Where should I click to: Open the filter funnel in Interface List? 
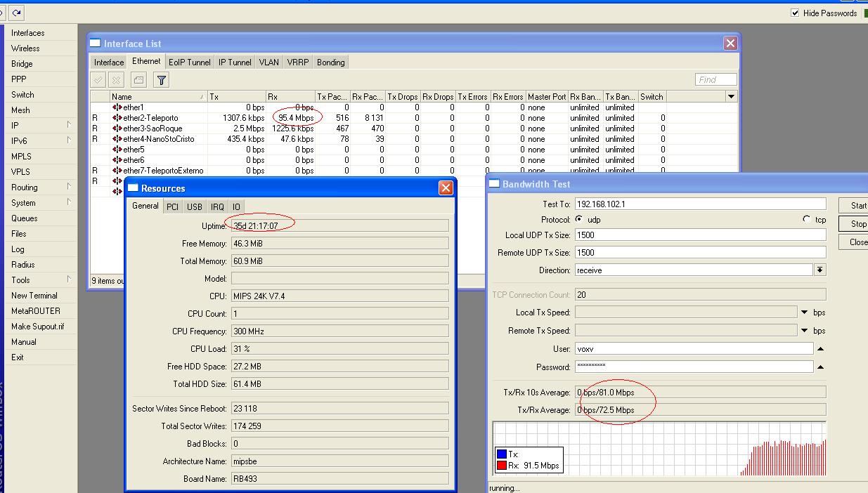coord(162,80)
